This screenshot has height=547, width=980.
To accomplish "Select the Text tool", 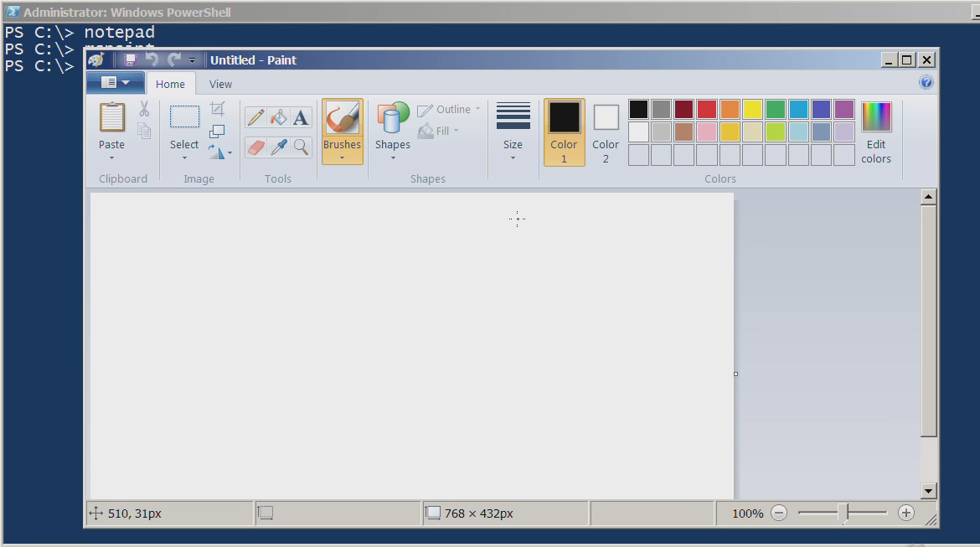I will point(301,117).
